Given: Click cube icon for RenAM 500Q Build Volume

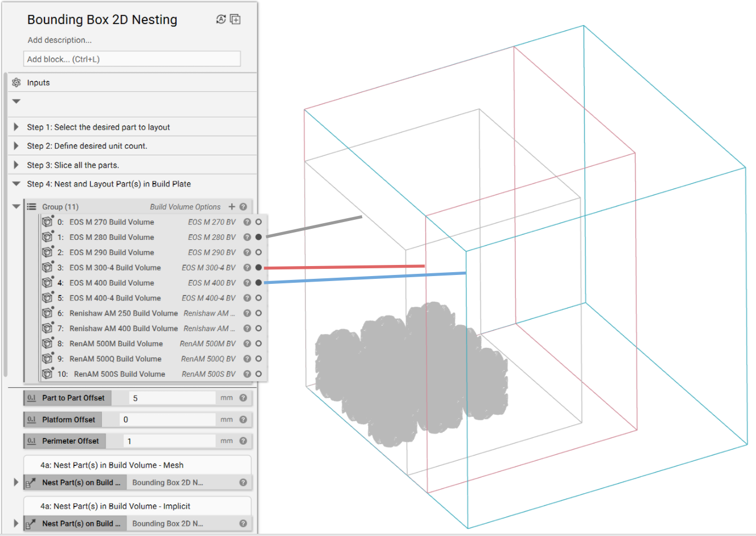Looking at the screenshot, I should [47, 358].
